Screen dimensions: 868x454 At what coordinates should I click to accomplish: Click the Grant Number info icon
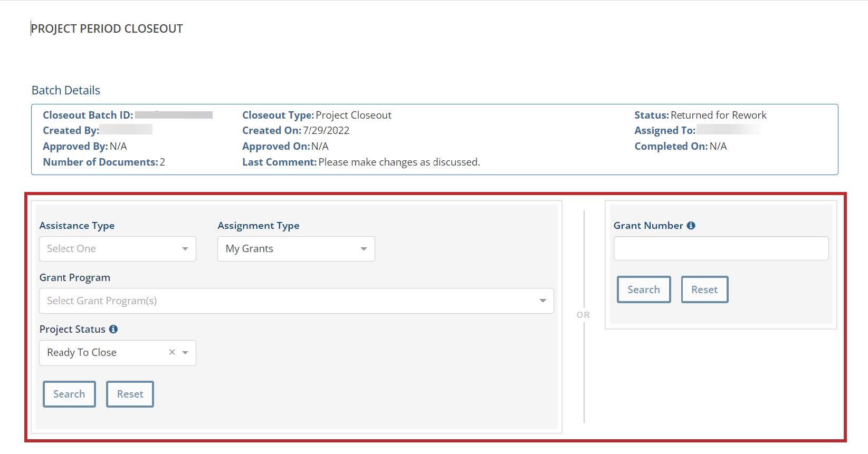pyautogui.click(x=691, y=226)
